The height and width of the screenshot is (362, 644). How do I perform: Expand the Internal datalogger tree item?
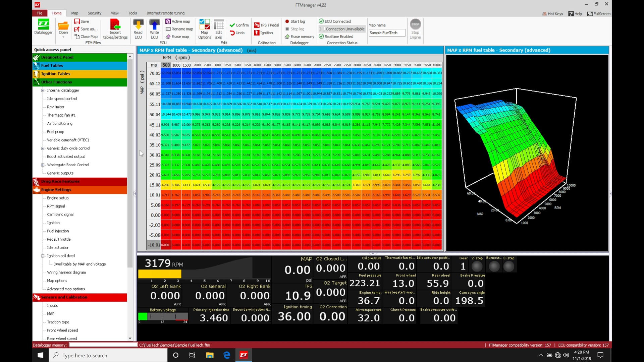pos(43,90)
